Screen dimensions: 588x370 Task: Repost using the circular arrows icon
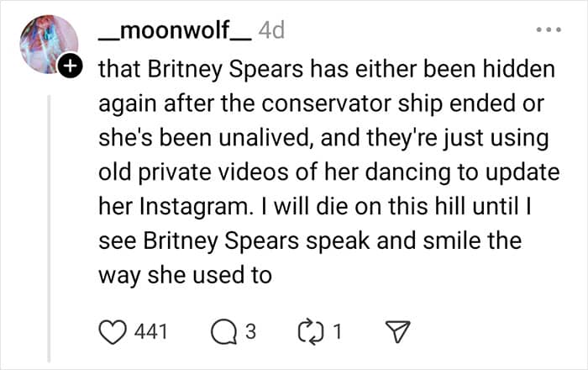coord(310,331)
